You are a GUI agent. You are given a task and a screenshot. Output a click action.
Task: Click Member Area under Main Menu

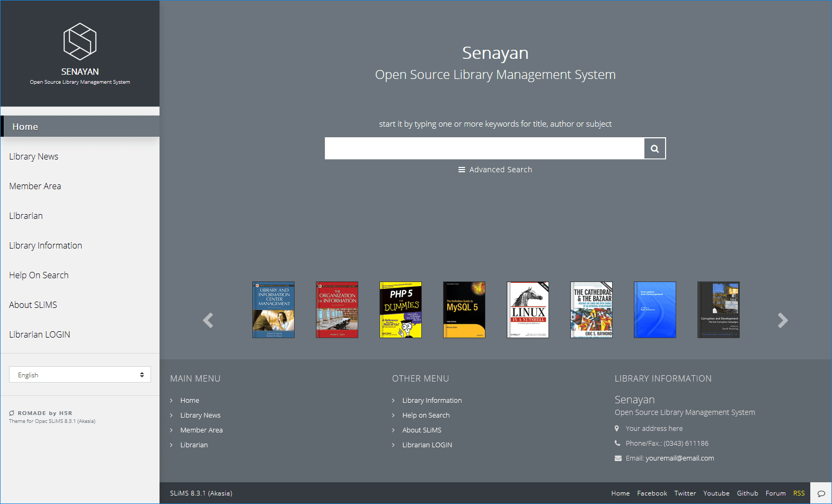[x=201, y=430]
